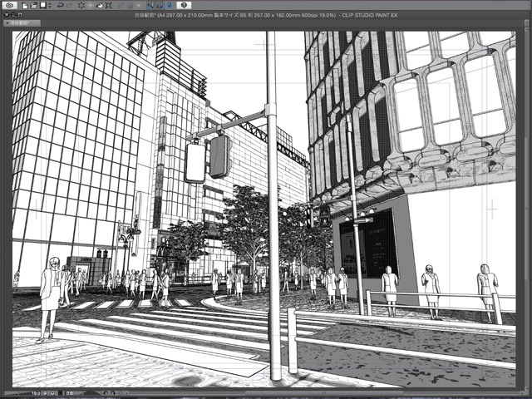Viewport: 532px width, 399px height.
Task: Adjust the zoom slider in status bar
Action: tap(18, 393)
